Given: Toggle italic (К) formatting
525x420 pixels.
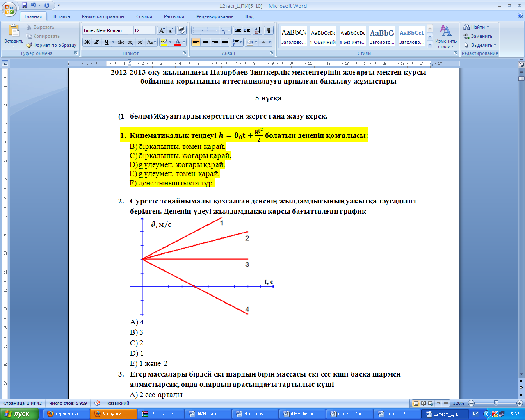Looking at the screenshot, I should click(x=97, y=42).
